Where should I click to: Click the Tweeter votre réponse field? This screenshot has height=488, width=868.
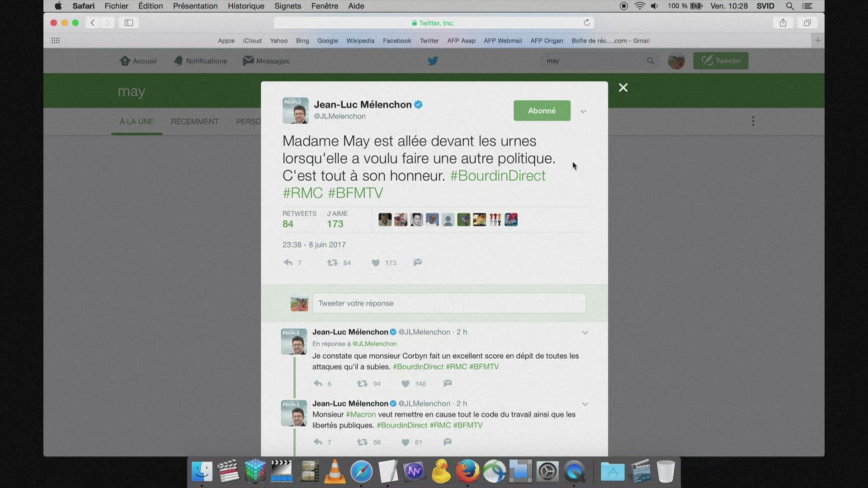[x=449, y=303]
